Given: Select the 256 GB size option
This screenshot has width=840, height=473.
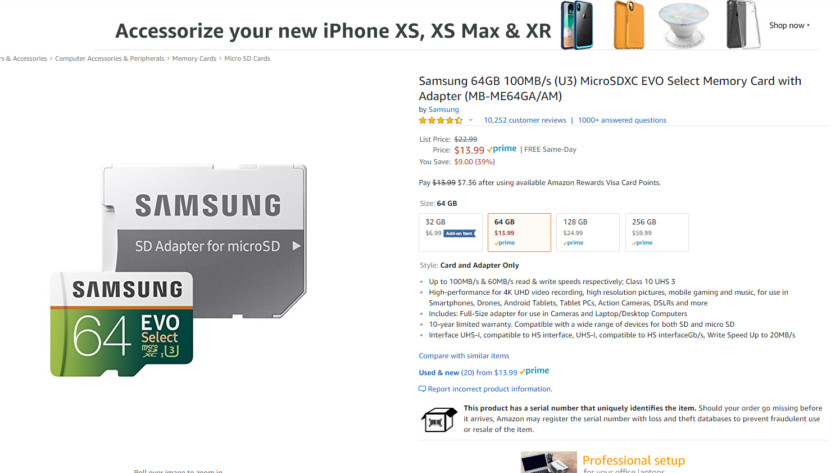Looking at the screenshot, I should click(x=657, y=232).
